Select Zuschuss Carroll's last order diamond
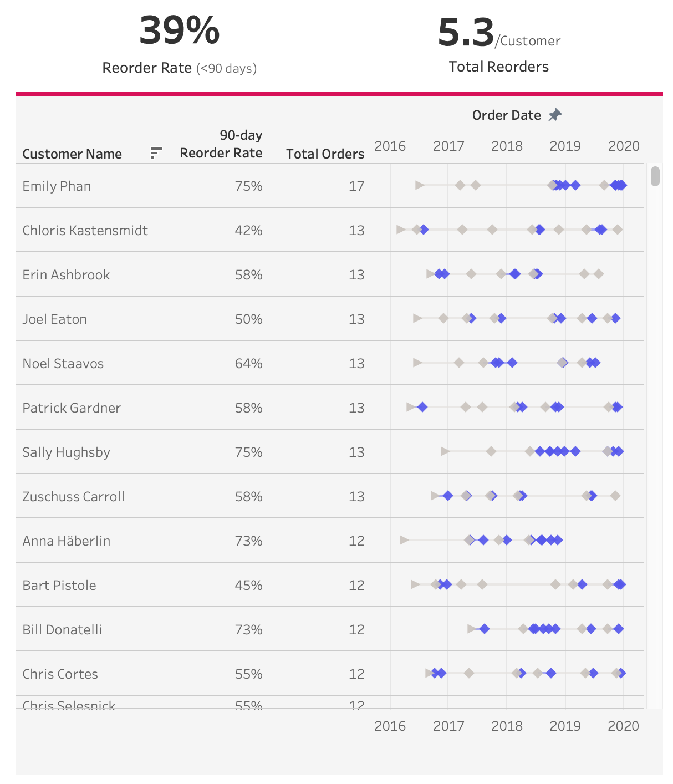 (615, 496)
